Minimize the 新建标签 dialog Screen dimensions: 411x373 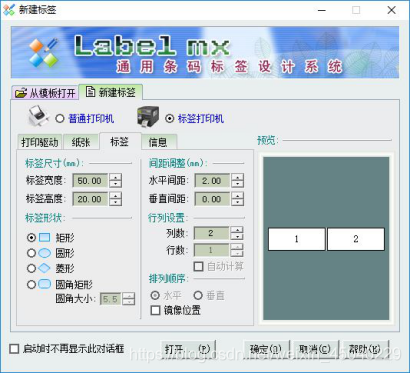tap(322, 10)
